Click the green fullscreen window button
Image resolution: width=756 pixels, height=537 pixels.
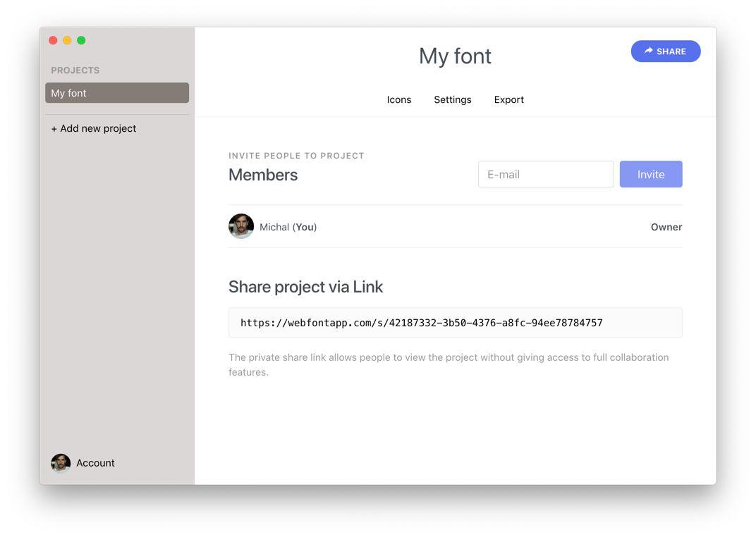click(x=81, y=40)
